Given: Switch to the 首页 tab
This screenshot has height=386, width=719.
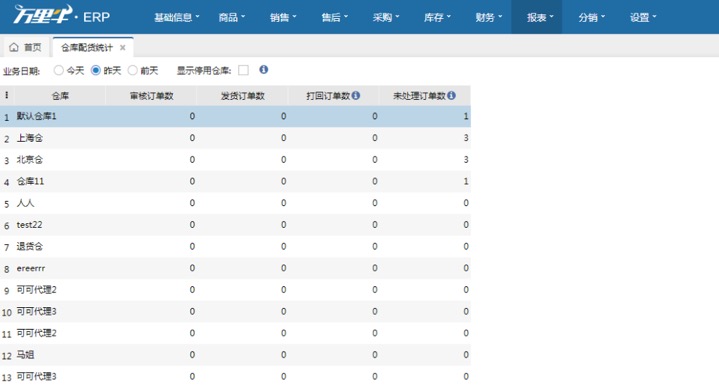Looking at the screenshot, I should (26, 47).
